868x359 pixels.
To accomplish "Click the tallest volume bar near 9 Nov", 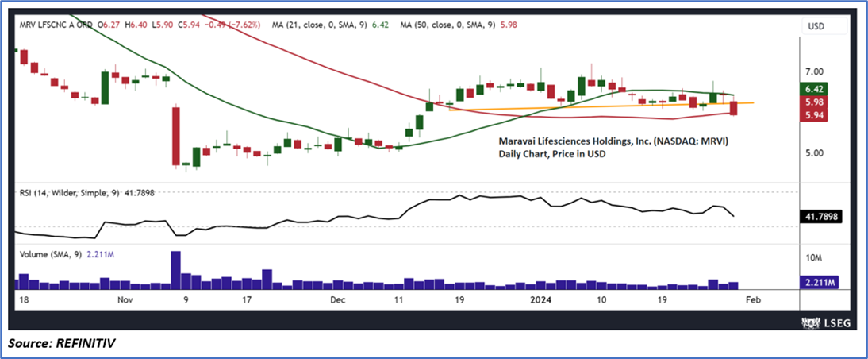I will [175, 270].
